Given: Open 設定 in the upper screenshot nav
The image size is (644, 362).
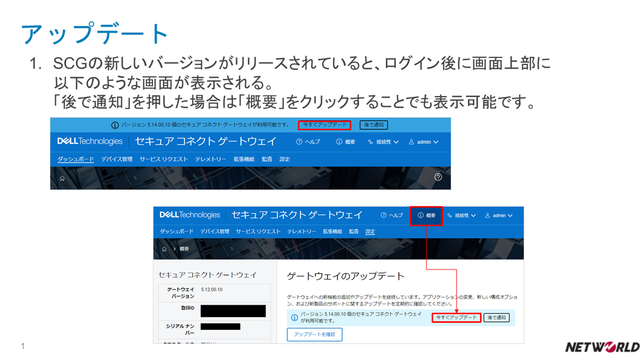Looking at the screenshot, I should 285,159.
